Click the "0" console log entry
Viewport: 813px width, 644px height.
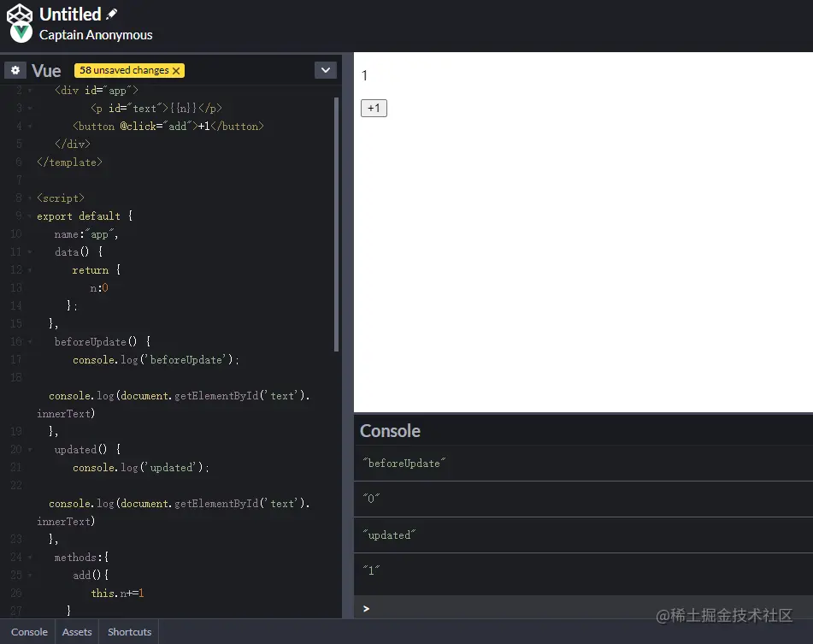pyautogui.click(x=583, y=499)
